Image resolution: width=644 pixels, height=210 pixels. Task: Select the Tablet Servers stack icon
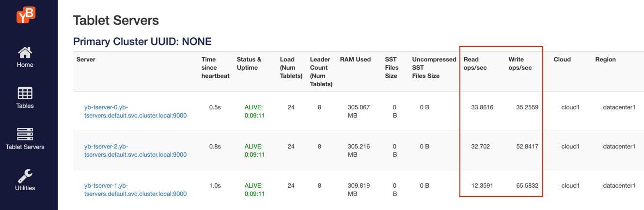pyautogui.click(x=25, y=135)
